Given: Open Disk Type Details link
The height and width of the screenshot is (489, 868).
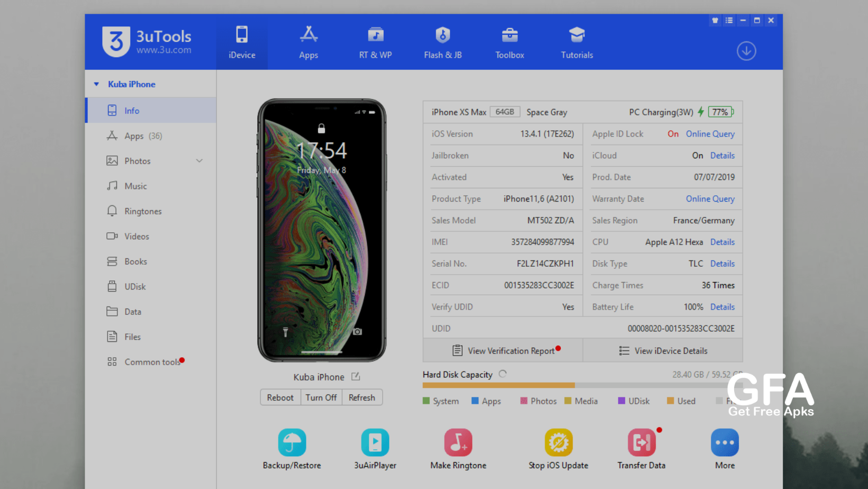Looking at the screenshot, I should pos(722,264).
